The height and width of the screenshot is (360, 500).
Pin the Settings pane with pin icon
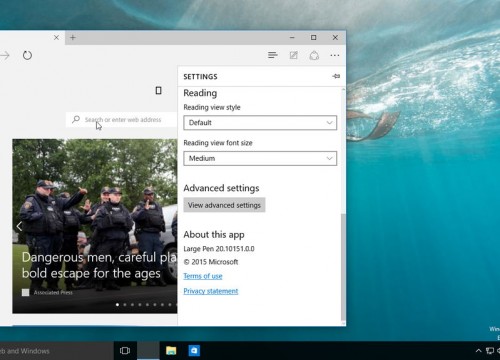[x=336, y=76]
